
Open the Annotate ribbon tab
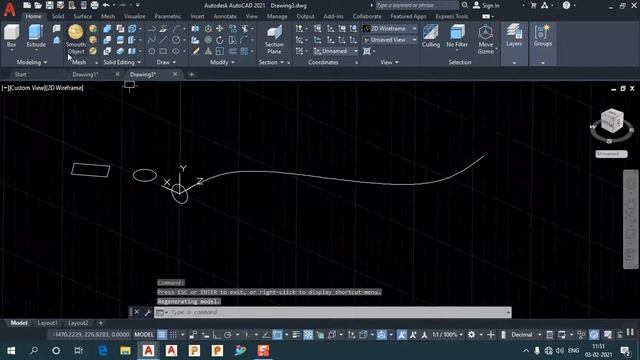point(225,16)
